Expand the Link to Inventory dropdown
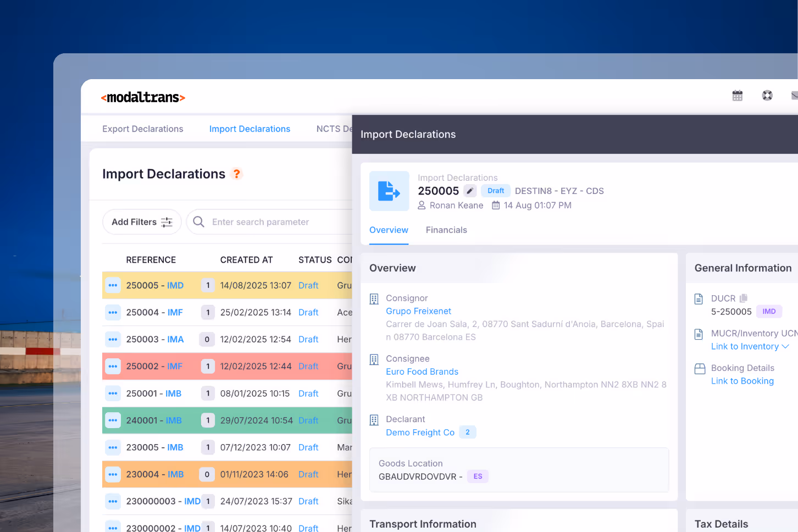The height and width of the screenshot is (532, 798). click(785, 346)
